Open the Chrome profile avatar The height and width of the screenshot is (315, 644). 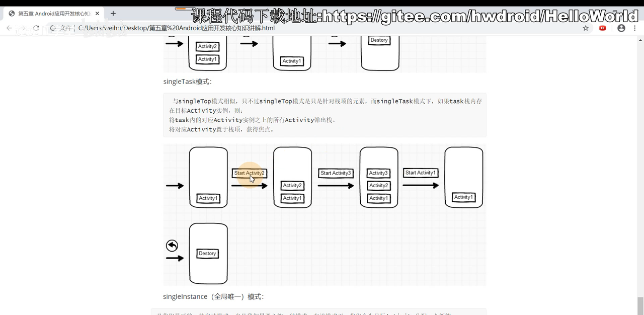pos(620,28)
